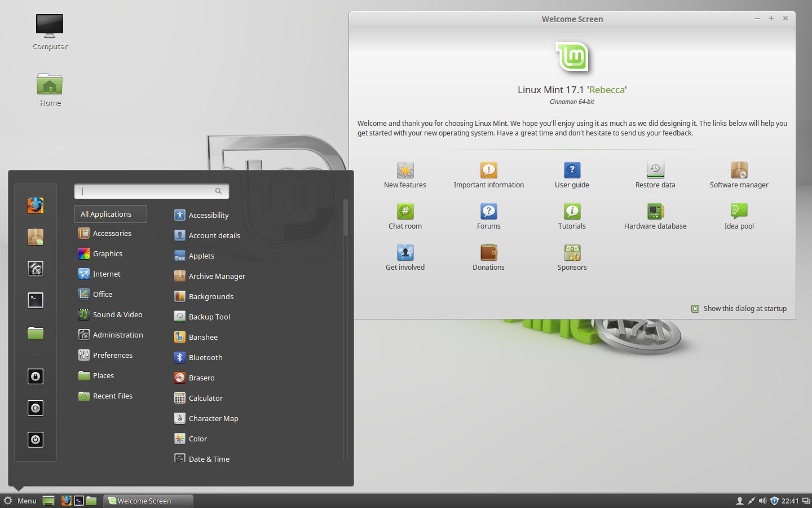Viewport: 812px width, 508px height.
Task: Click applications list scrollbar in menu
Action: pyautogui.click(x=345, y=218)
